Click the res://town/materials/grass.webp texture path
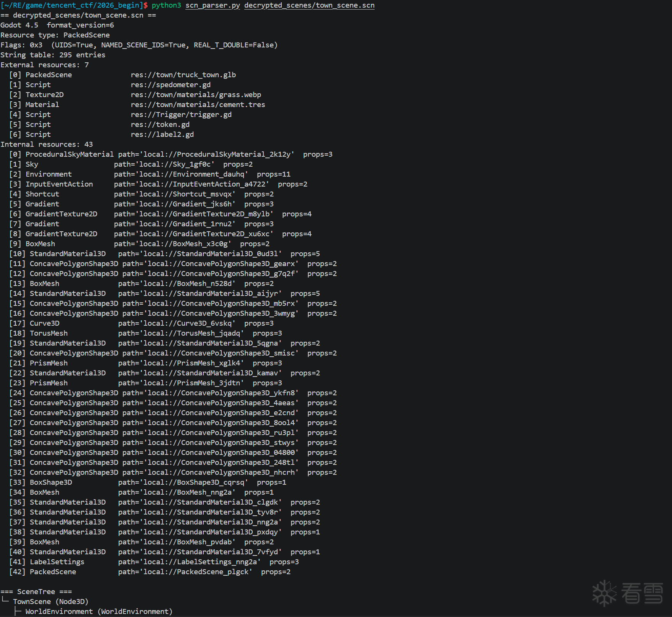Viewport: 672px width, 617px height. [196, 95]
